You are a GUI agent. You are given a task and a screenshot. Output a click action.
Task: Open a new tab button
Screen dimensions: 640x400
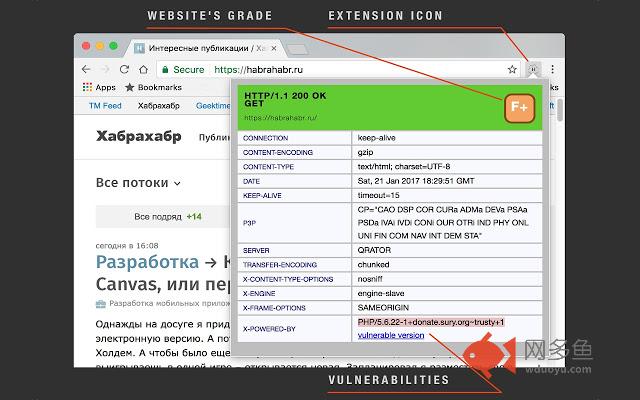[298, 49]
